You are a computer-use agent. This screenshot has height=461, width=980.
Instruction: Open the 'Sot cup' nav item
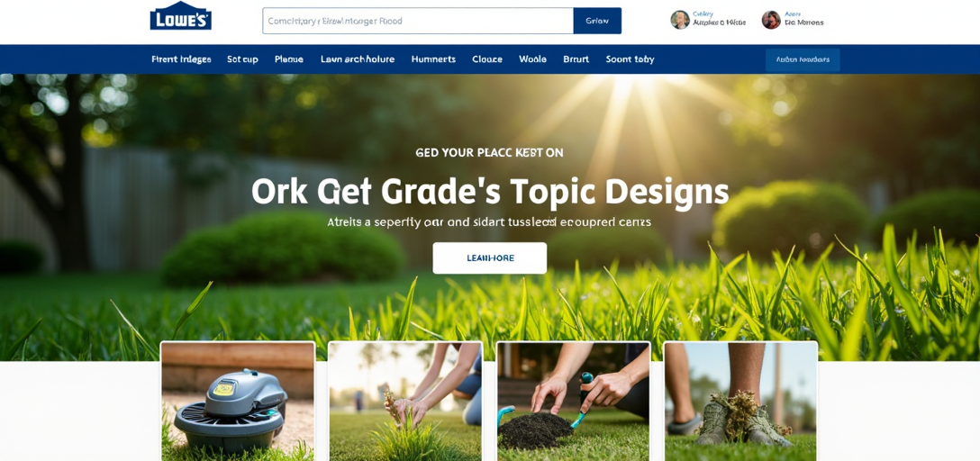(x=242, y=59)
